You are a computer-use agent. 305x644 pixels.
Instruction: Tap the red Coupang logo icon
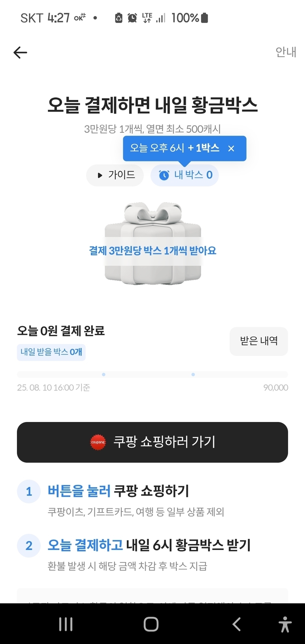(98, 442)
